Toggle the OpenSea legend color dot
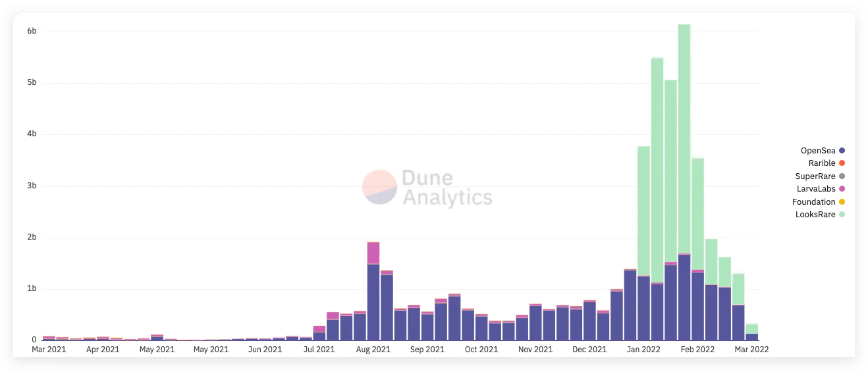 coord(842,151)
